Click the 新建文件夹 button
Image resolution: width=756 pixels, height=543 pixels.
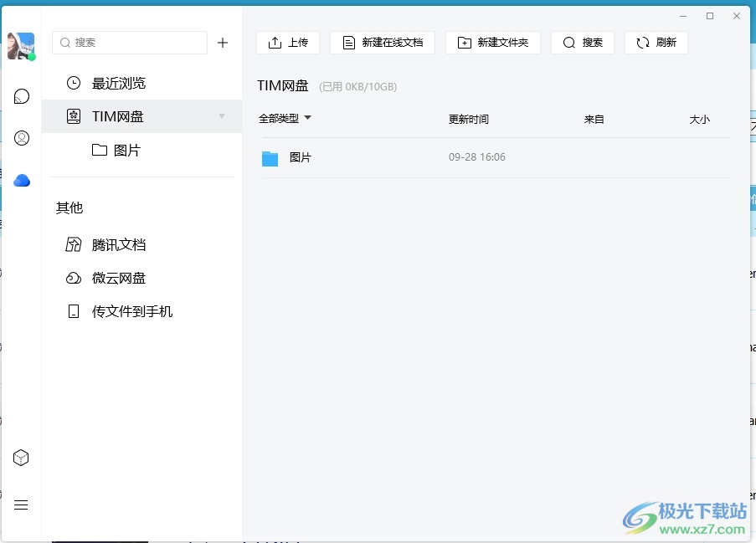coord(493,43)
